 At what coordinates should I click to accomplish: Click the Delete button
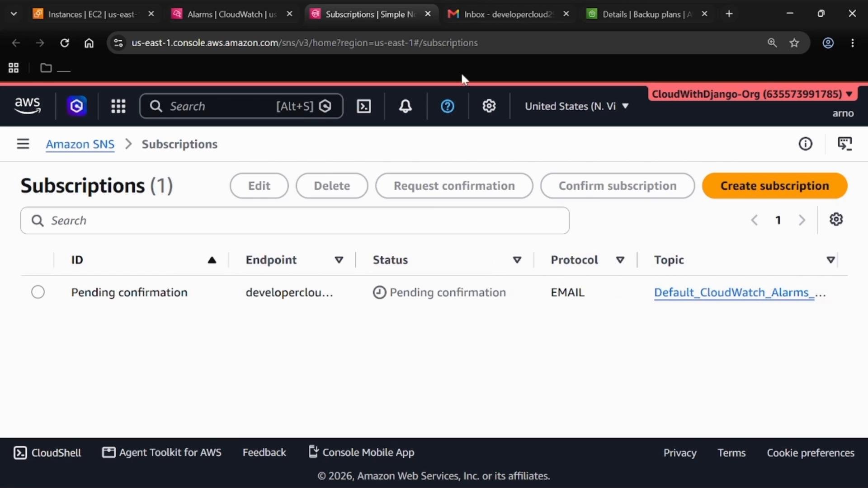[332, 186]
